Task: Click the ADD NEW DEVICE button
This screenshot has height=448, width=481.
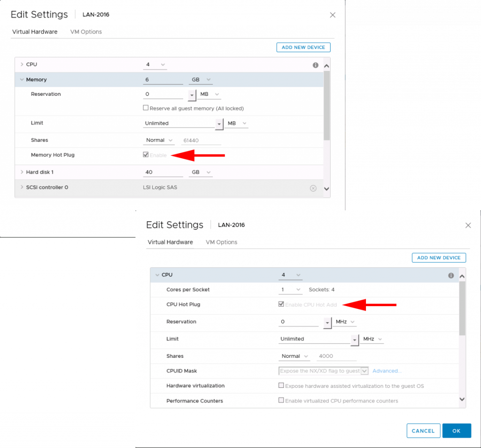Action: (x=303, y=47)
